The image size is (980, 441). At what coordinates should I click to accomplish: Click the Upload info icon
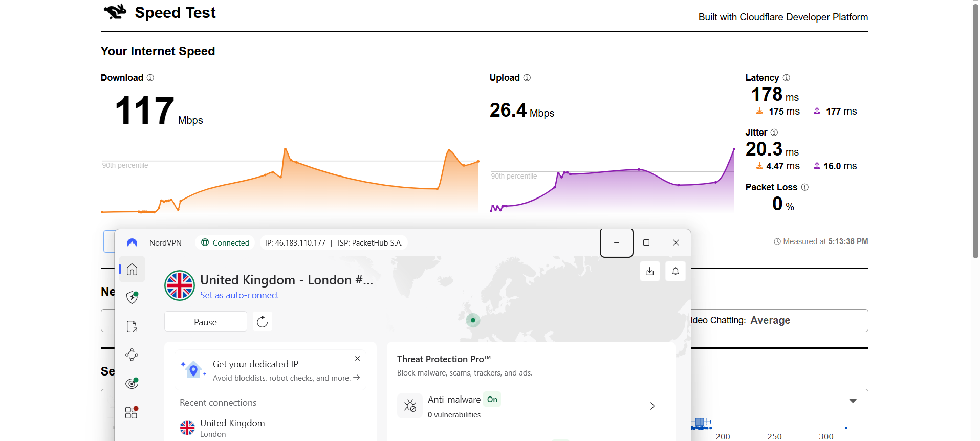point(527,78)
